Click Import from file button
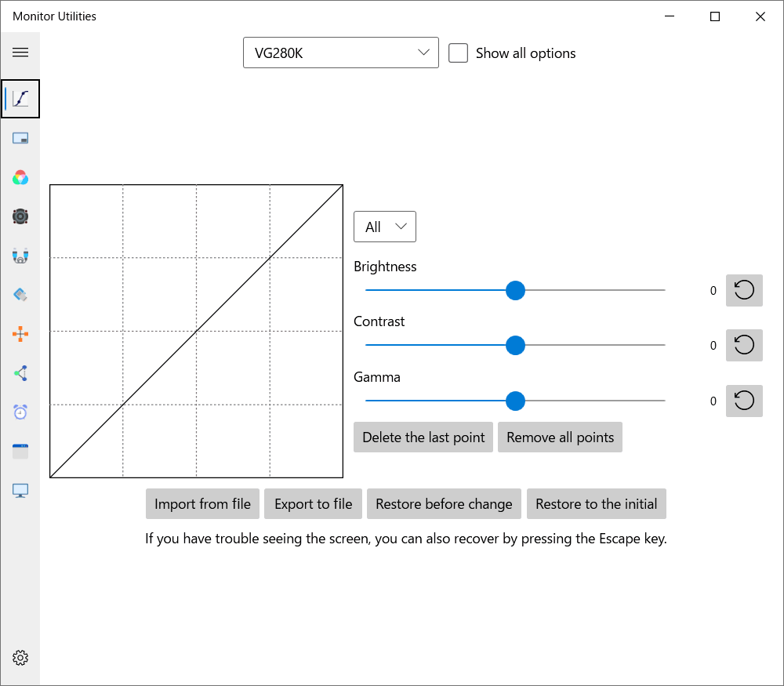Viewport: 784px width, 686px height. click(x=202, y=504)
